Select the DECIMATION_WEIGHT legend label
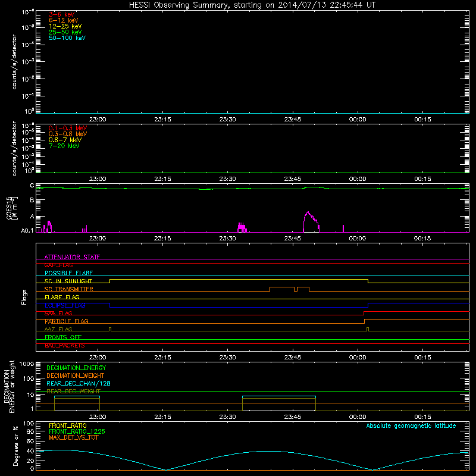This screenshot has width=476, height=476. (x=76, y=375)
